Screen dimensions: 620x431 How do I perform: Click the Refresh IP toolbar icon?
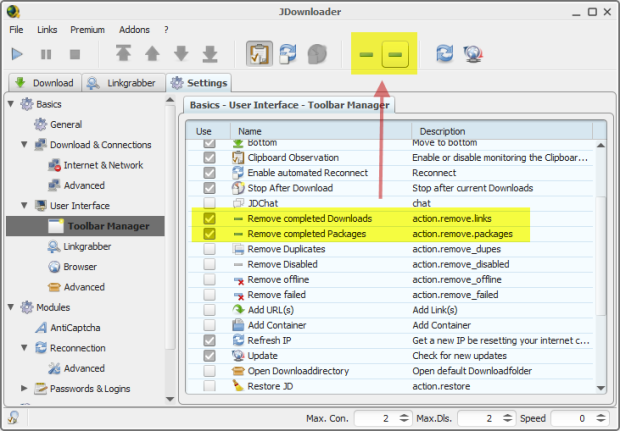[444, 53]
